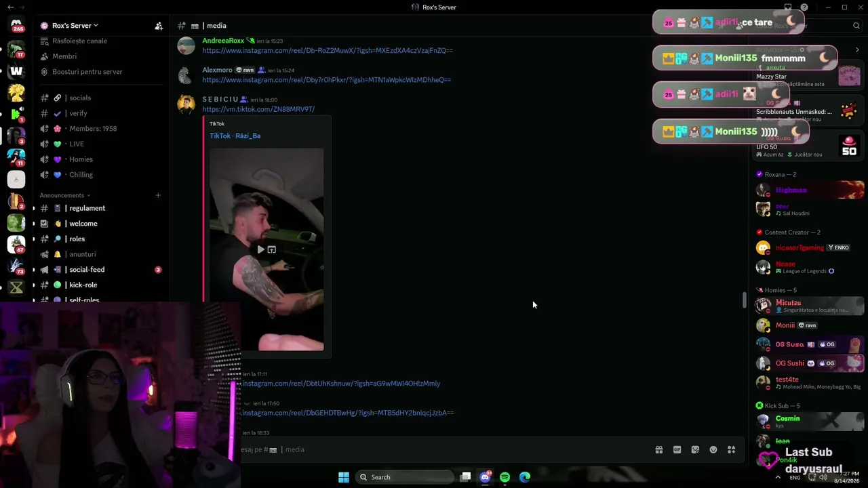
Task: Open the emoji picker in the message bar
Action: point(713,449)
